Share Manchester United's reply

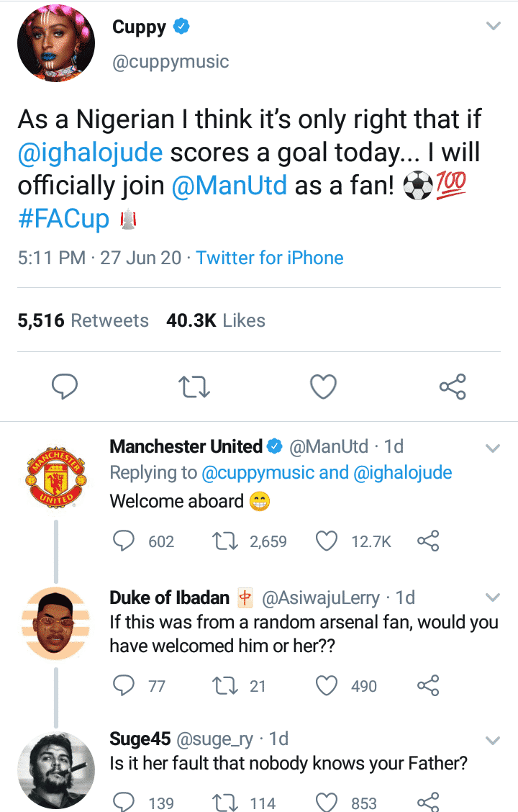428,541
